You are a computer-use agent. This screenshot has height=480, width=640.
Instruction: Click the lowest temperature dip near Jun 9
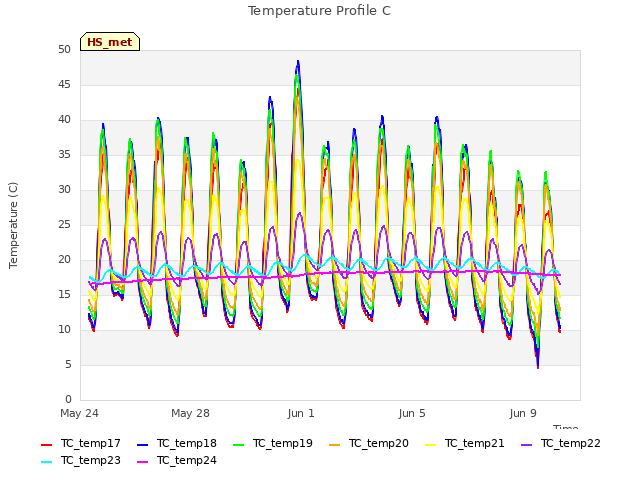[538, 367]
